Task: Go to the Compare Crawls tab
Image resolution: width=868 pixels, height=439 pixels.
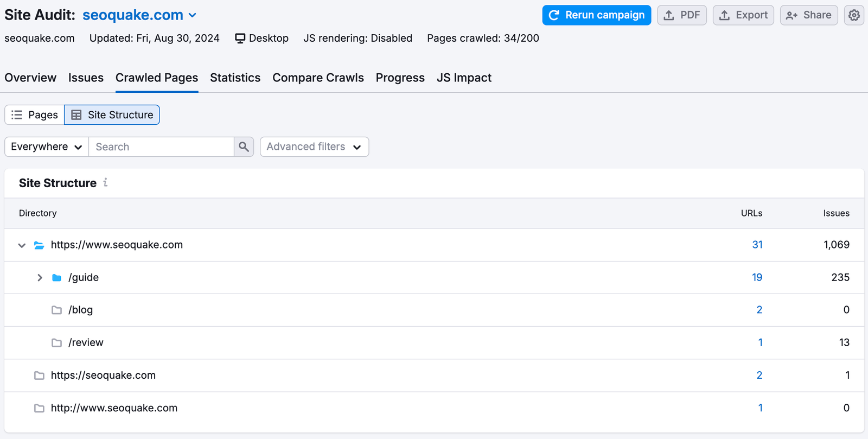Action: pos(318,78)
